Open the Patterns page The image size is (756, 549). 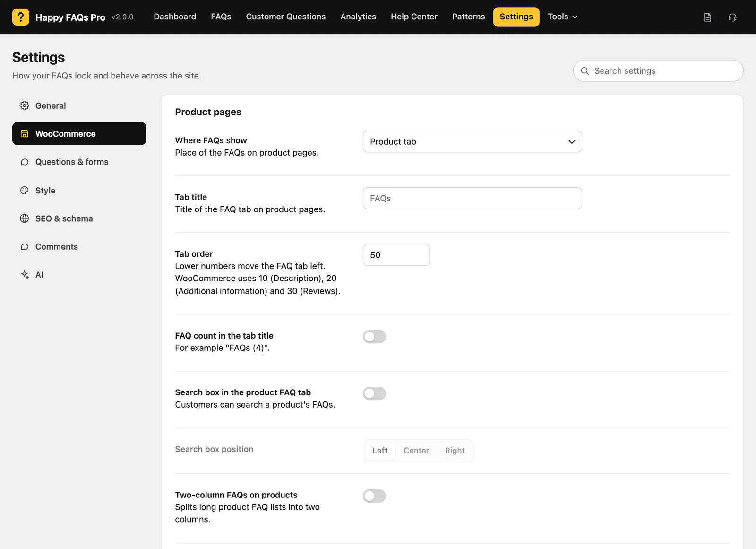(x=468, y=17)
